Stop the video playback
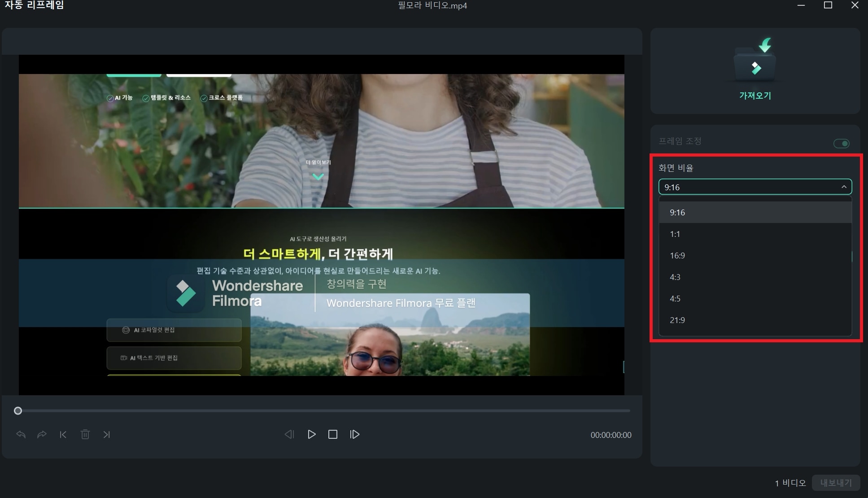 pos(333,434)
